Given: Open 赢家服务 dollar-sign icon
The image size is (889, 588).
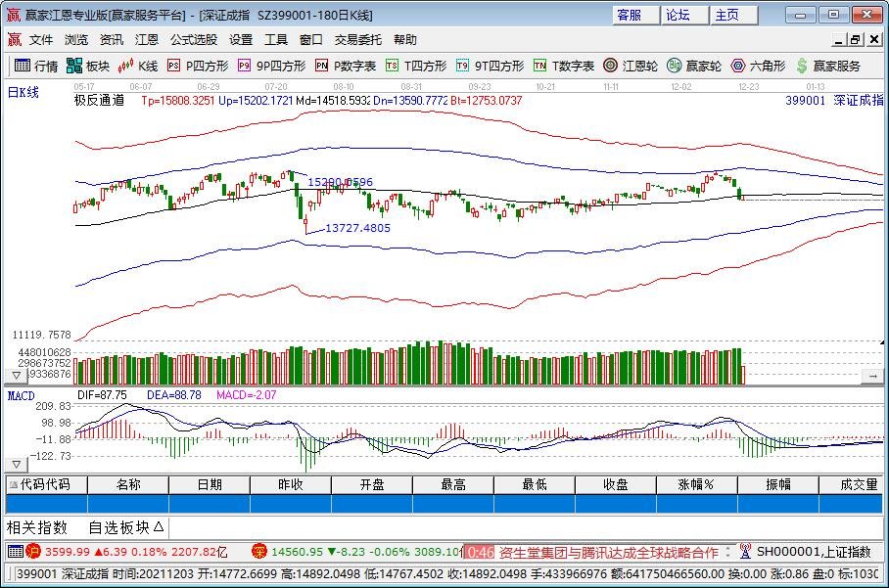Looking at the screenshot, I should coord(827,66).
